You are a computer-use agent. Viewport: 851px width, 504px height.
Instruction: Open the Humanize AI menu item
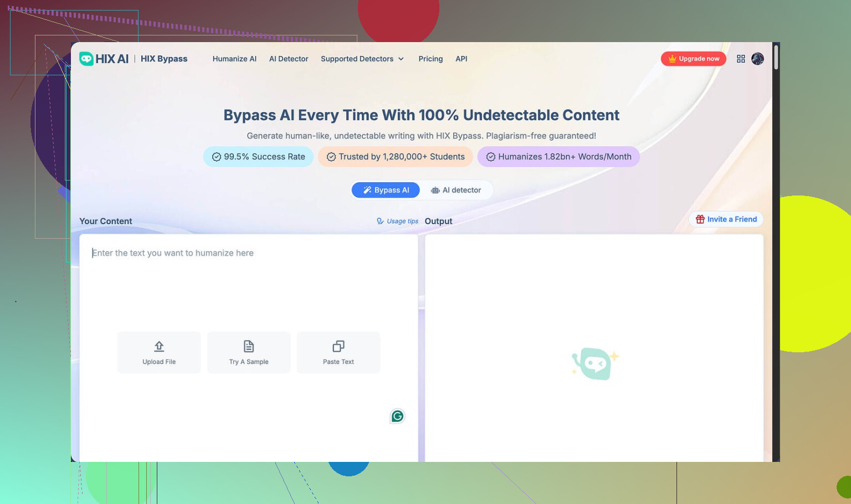(234, 59)
